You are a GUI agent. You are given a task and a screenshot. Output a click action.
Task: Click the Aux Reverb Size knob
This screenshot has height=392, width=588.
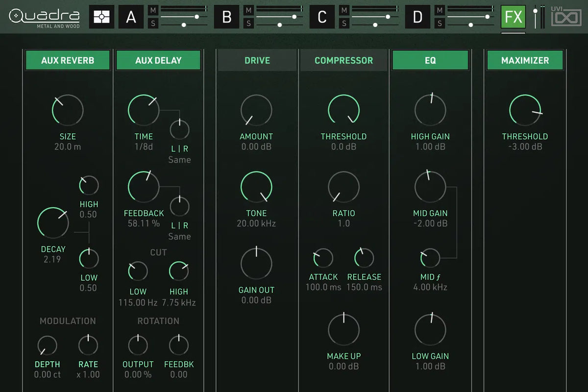[68, 110]
